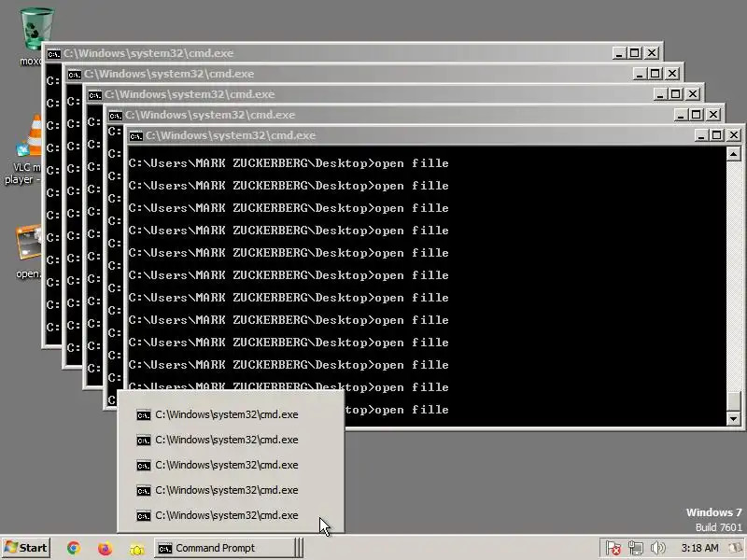Image resolution: width=747 pixels, height=560 pixels.
Task: Open the system menu icon of the backmost cmd window
Action: tap(53, 54)
